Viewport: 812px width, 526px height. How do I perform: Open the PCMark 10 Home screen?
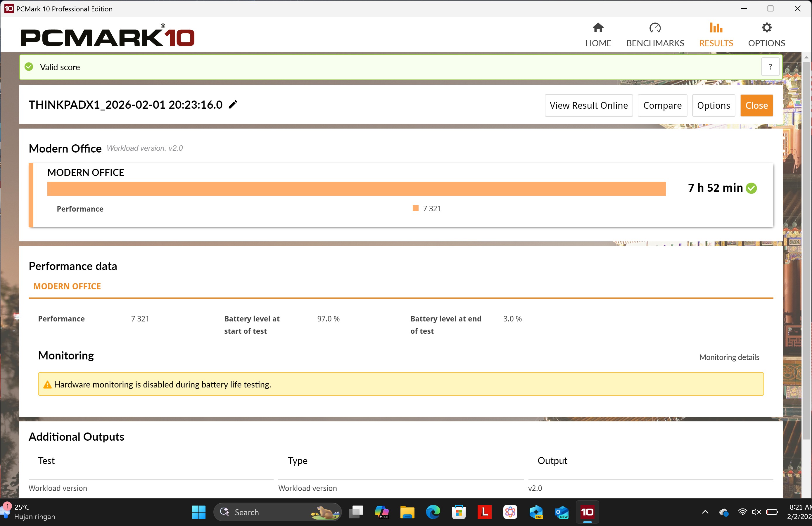click(598, 34)
